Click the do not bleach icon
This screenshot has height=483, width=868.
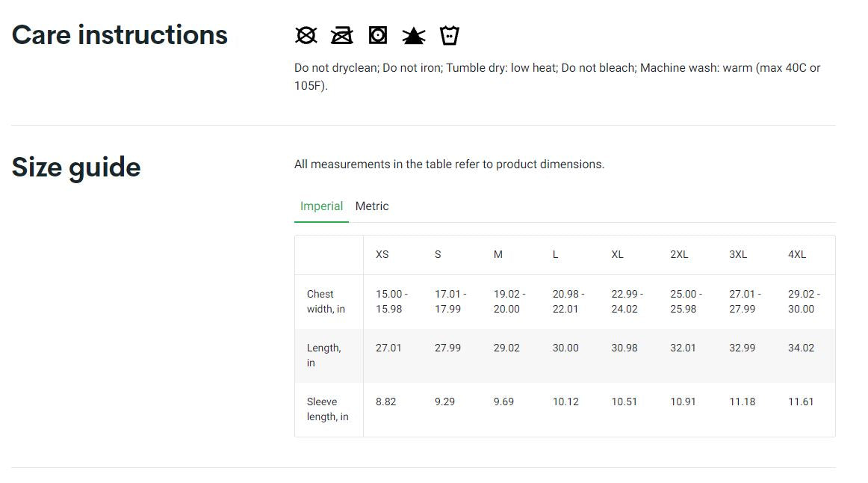(414, 35)
